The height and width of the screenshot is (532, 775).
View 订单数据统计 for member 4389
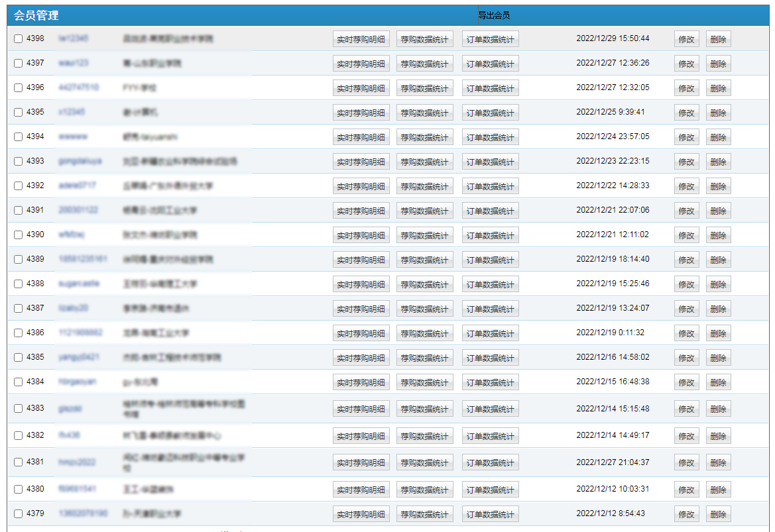pos(490,260)
